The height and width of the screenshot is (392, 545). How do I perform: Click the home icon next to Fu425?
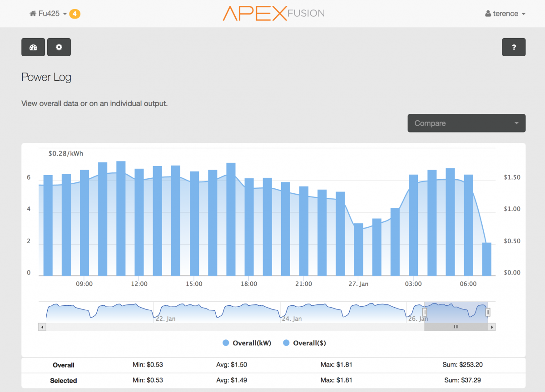point(33,14)
